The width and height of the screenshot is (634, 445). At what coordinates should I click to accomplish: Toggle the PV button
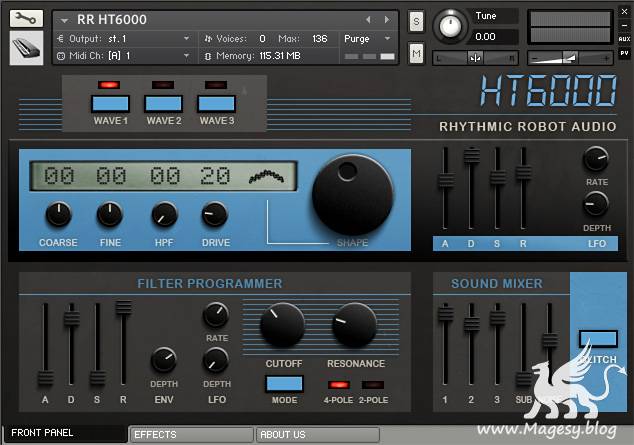click(624, 53)
